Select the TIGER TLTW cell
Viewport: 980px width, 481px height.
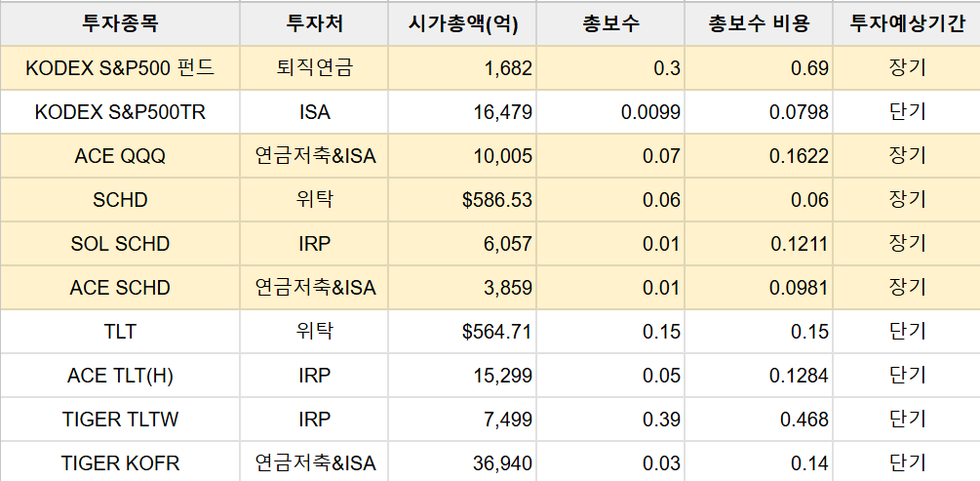pos(120,420)
